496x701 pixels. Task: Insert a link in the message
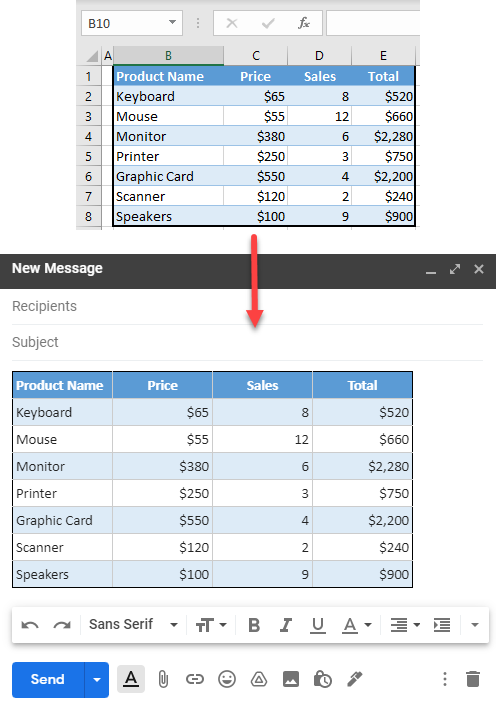tap(195, 680)
